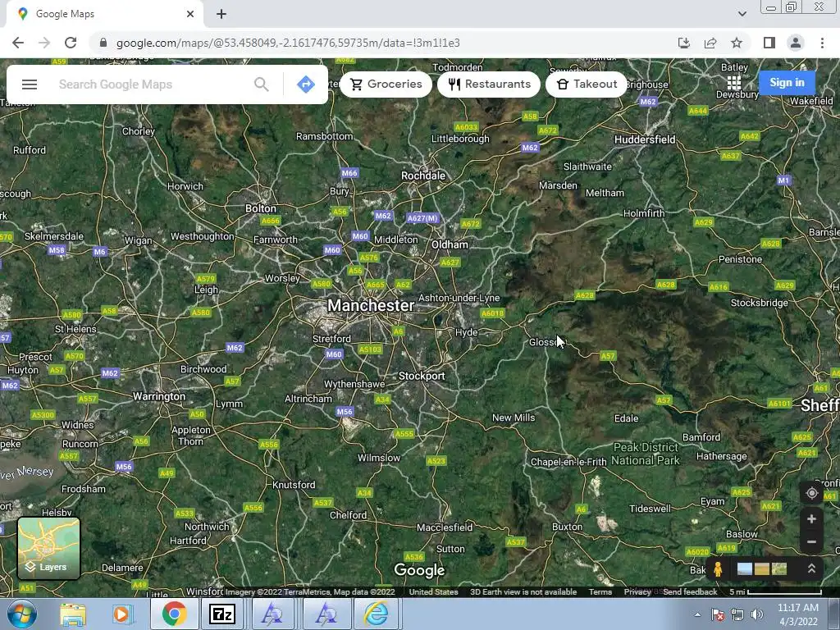Open Windows Explorer from taskbar
840x630 pixels.
(x=73, y=614)
